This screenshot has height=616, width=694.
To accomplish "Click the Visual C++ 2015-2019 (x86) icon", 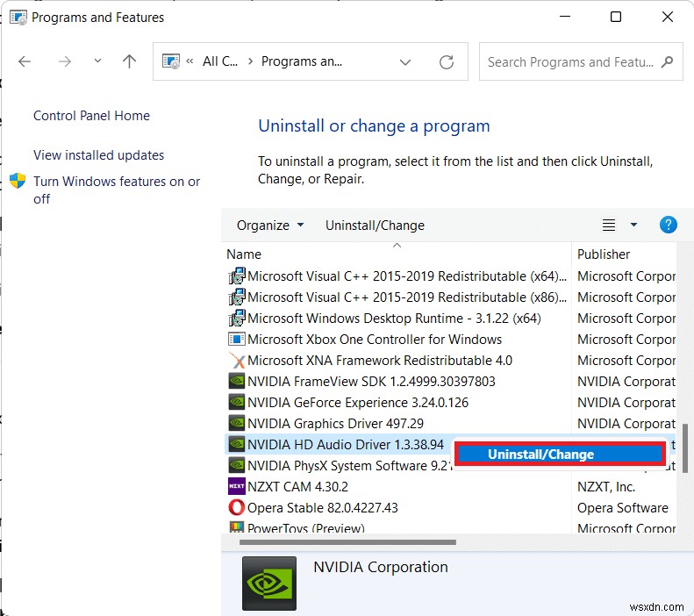I will click(x=236, y=297).
